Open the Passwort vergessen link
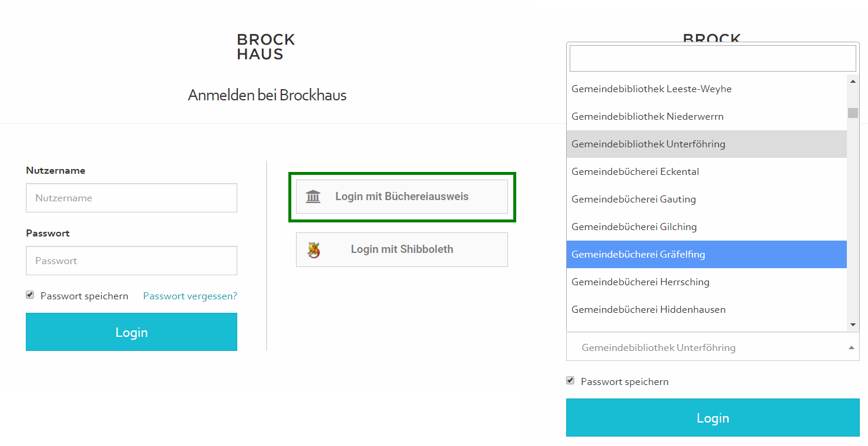This screenshot has width=868, height=446. point(190,296)
